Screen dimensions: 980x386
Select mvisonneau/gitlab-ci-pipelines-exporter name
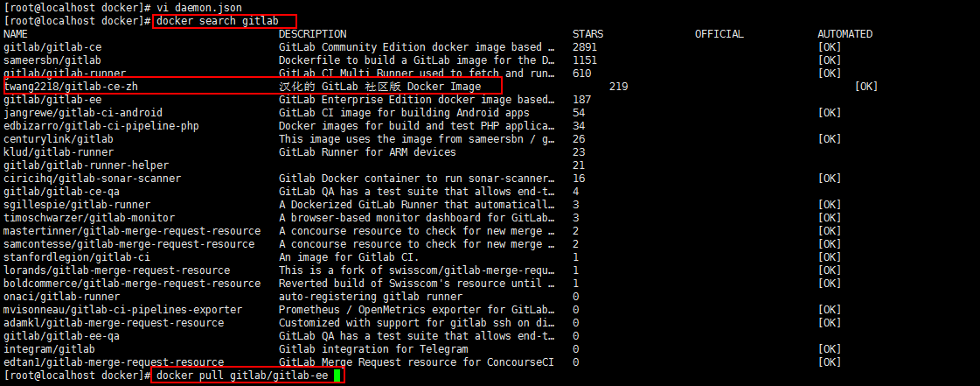[x=123, y=310]
